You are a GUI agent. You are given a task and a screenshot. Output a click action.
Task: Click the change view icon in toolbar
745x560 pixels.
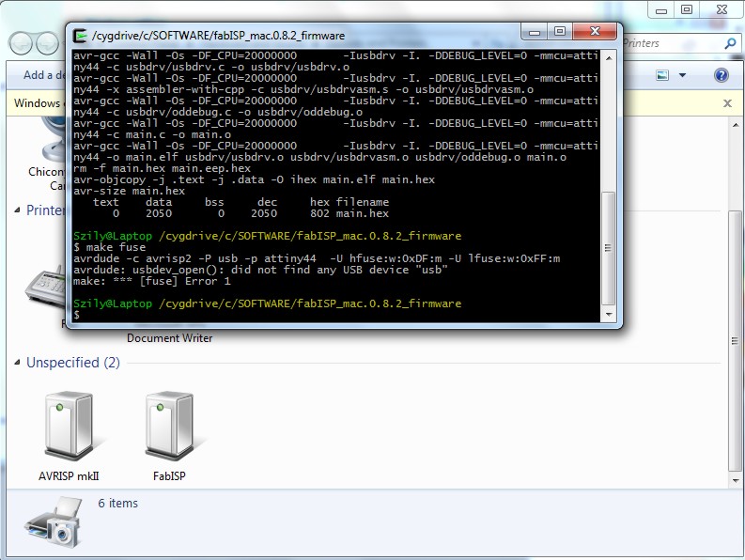click(x=662, y=75)
